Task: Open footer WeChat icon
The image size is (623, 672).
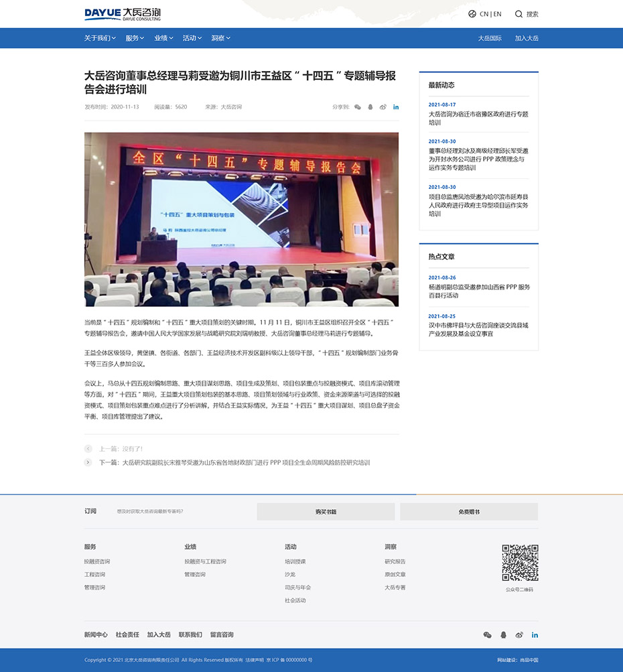Action: [x=488, y=634]
